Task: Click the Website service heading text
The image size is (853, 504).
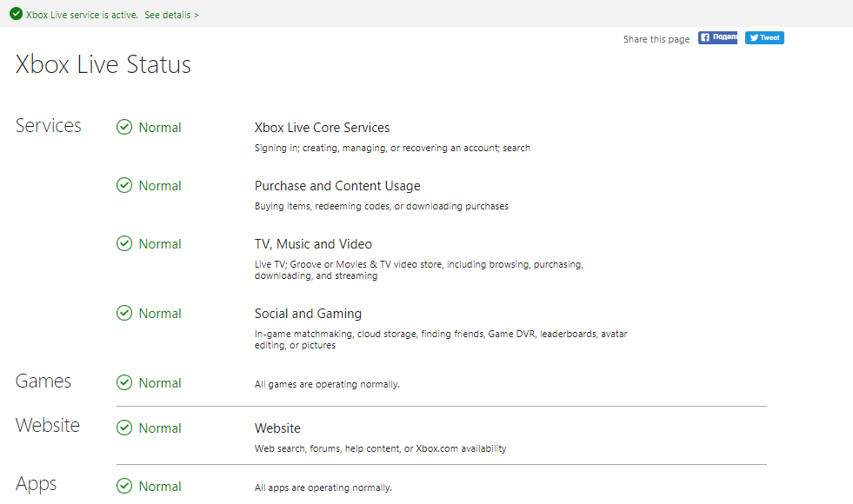Action: click(x=277, y=428)
